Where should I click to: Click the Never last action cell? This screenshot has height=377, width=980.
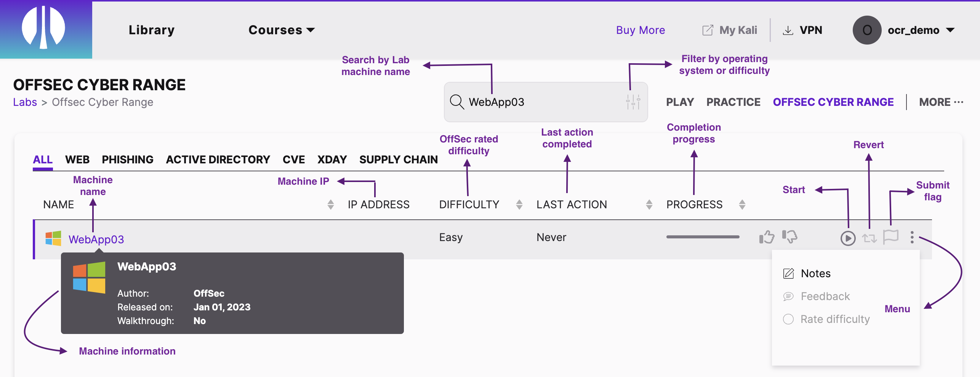pyautogui.click(x=551, y=238)
